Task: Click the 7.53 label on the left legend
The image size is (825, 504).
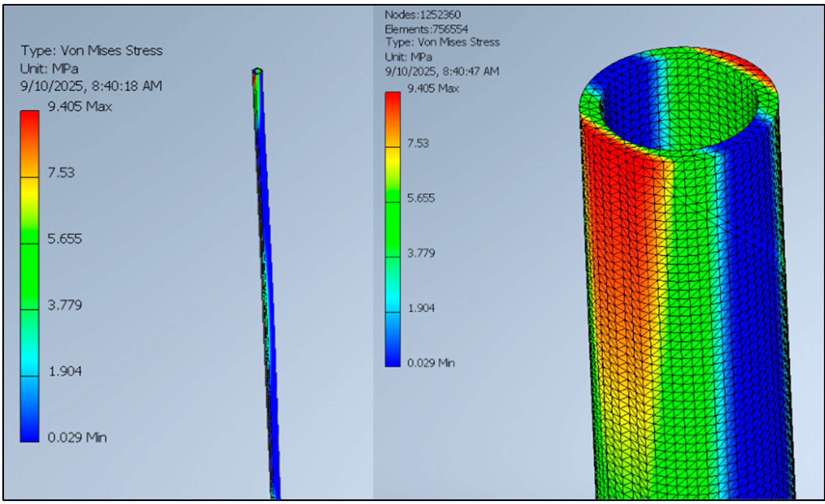Action: click(x=61, y=173)
